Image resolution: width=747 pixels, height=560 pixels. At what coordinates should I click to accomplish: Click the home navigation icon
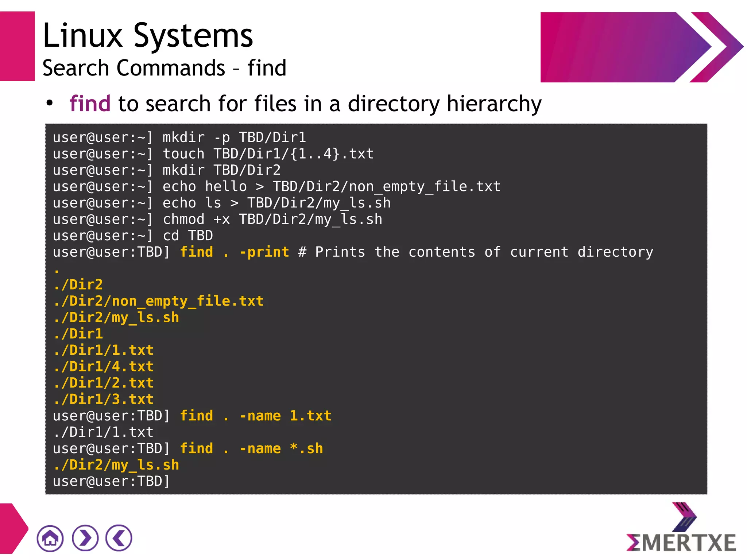pos(50,538)
